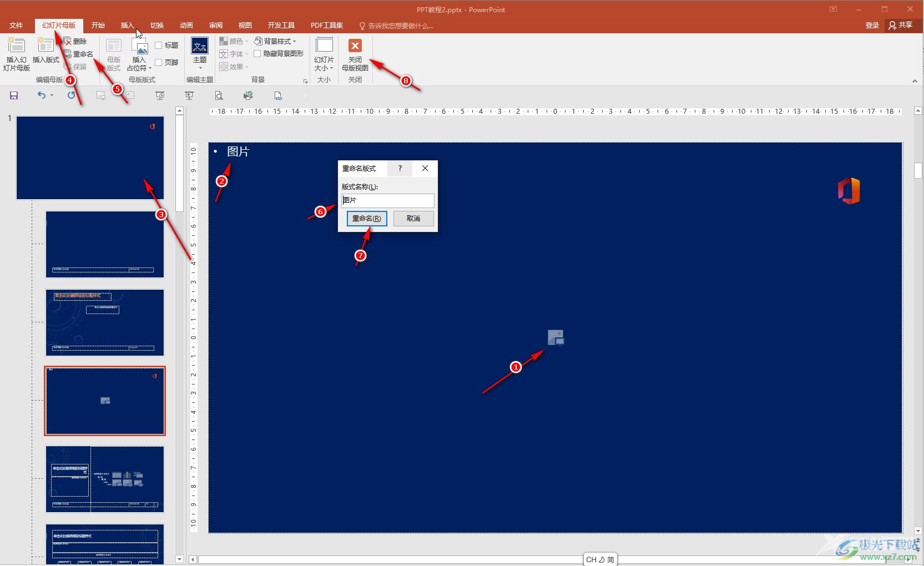Click the Redo/Repeat icon
Image resolution: width=924 pixels, height=566 pixels.
71,95
